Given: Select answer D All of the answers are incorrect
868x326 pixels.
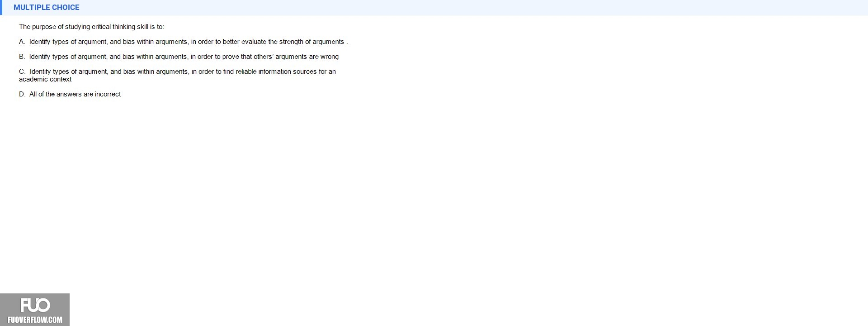Looking at the screenshot, I should click(70, 94).
